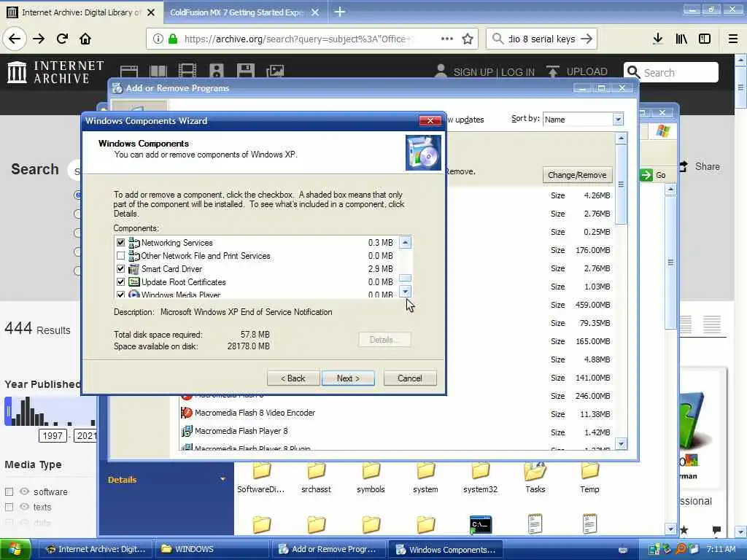The height and width of the screenshot is (560, 747).
Task: Click the Macromedia Flash Player 8 icon
Action: point(186,432)
